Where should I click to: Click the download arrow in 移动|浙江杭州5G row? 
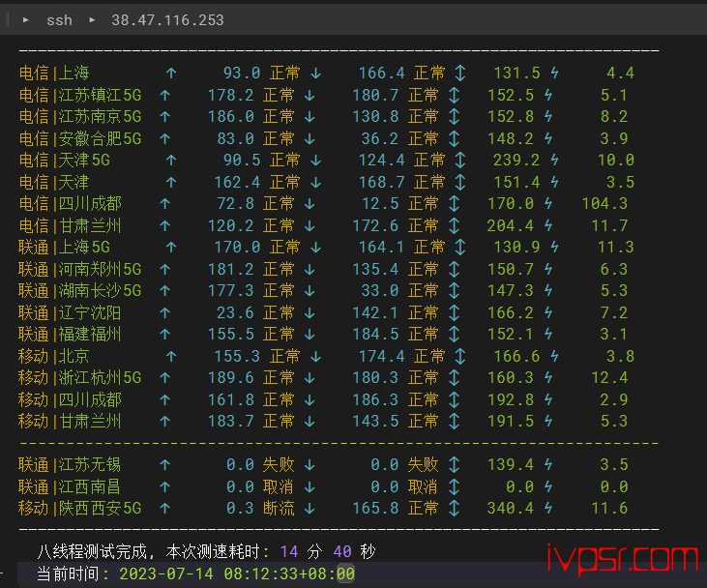click(x=309, y=378)
